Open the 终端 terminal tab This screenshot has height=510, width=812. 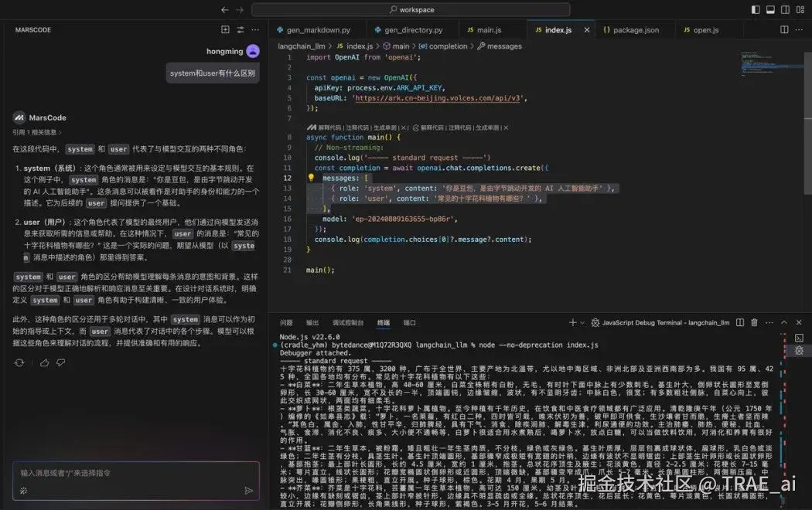tap(384, 323)
